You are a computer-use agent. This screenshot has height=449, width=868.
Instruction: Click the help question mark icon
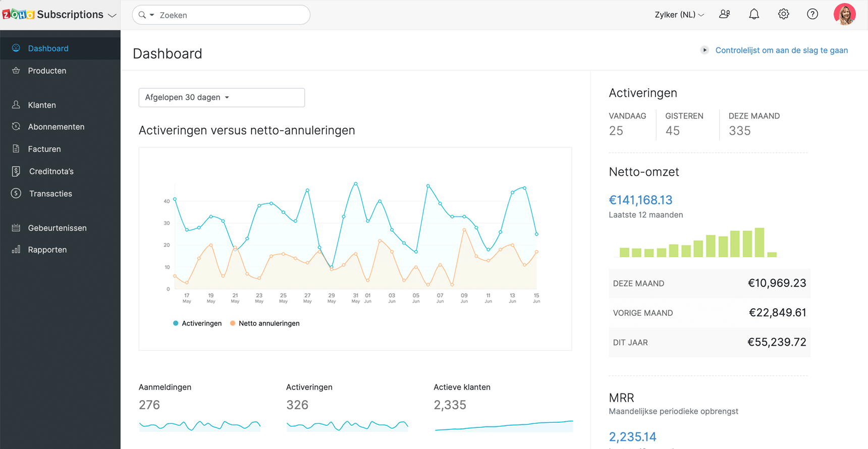[x=812, y=15]
